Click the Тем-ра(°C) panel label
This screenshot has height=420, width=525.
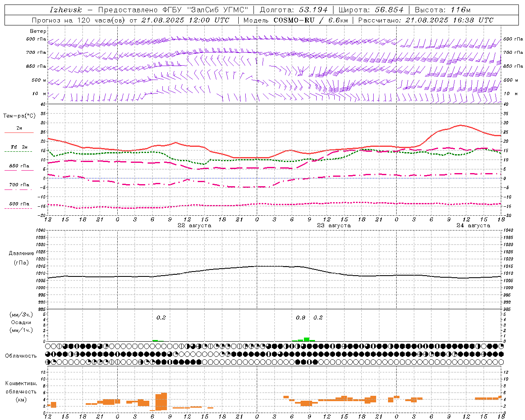[19, 116]
